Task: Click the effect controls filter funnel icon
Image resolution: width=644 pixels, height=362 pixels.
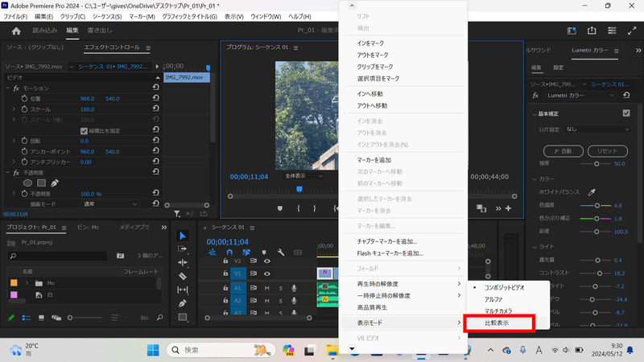Action: click(176, 214)
